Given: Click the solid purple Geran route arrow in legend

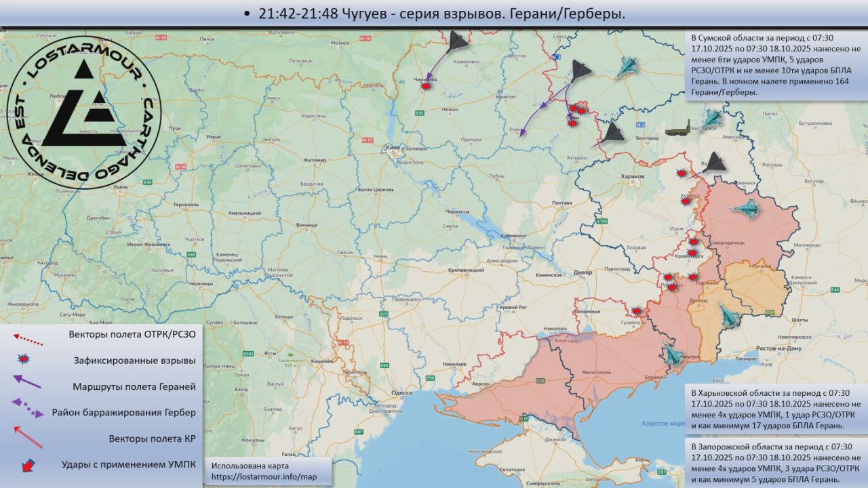Looking at the screenshot, I should click(27, 382).
